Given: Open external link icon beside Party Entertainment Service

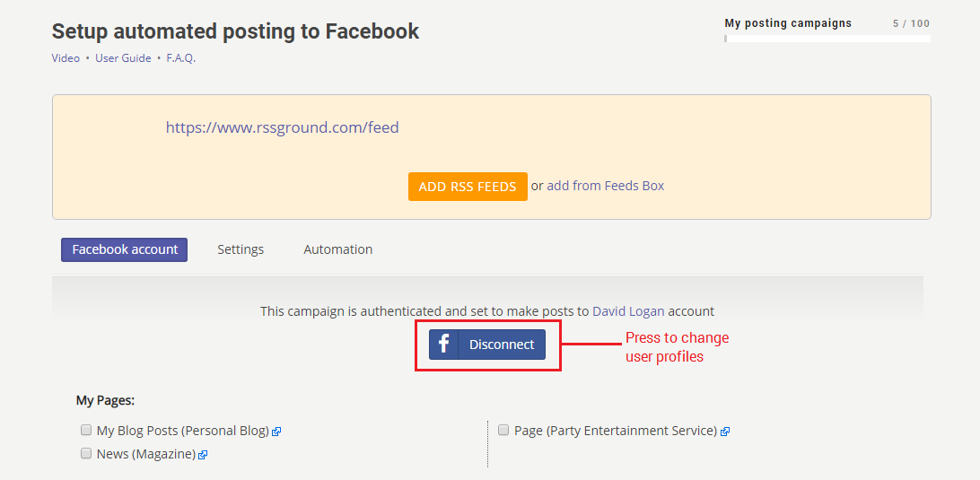Looking at the screenshot, I should (x=725, y=432).
